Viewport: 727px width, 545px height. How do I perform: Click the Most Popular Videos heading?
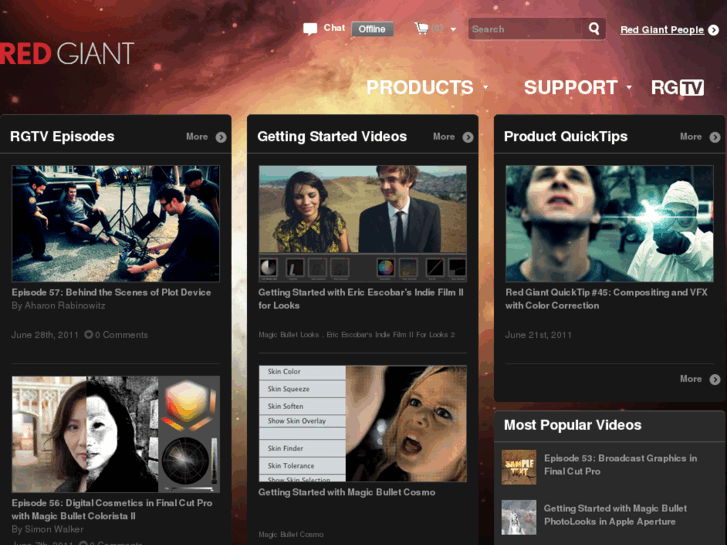[573, 425]
